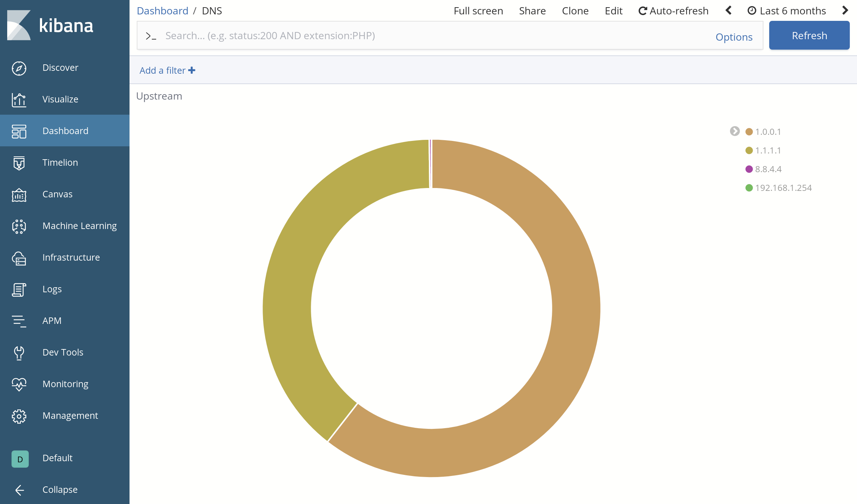
Task: Clone this dashboard
Action: (575, 11)
